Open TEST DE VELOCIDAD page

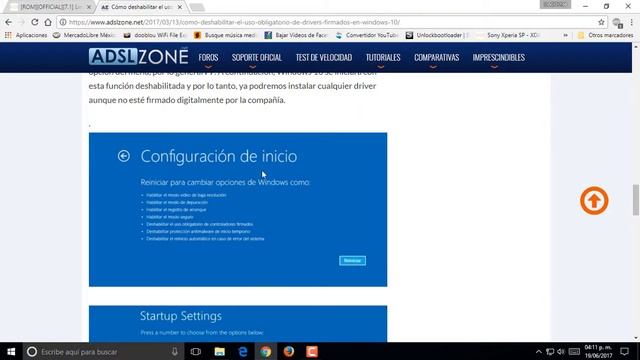(x=324, y=58)
